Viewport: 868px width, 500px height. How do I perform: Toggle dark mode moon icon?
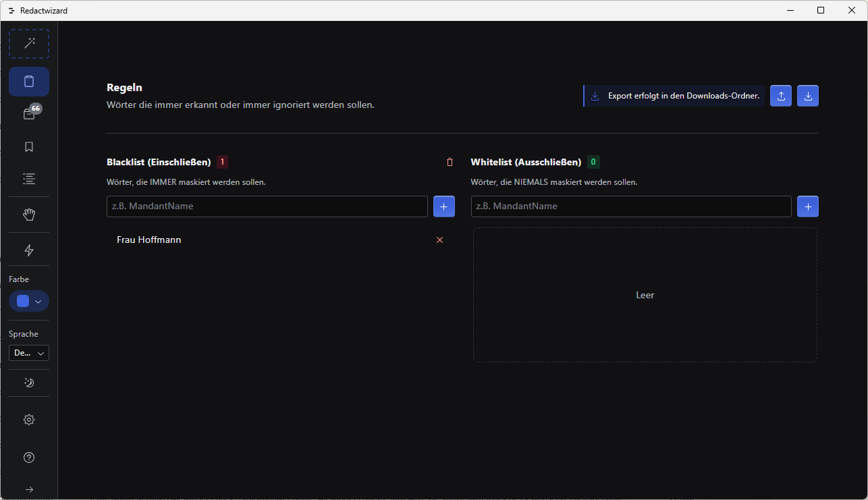coord(29,383)
